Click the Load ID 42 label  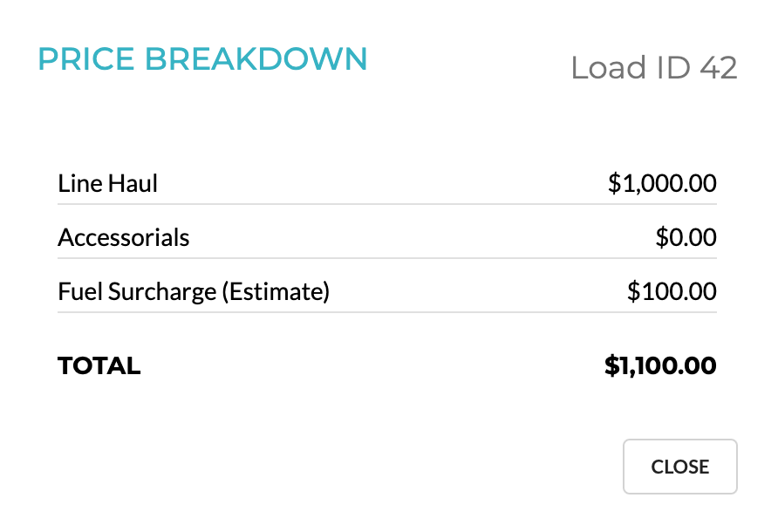click(x=654, y=68)
